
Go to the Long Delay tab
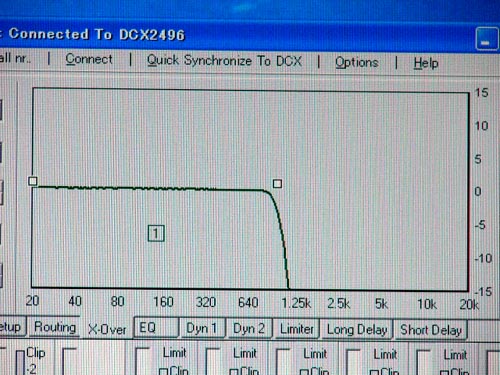pyautogui.click(x=357, y=330)
